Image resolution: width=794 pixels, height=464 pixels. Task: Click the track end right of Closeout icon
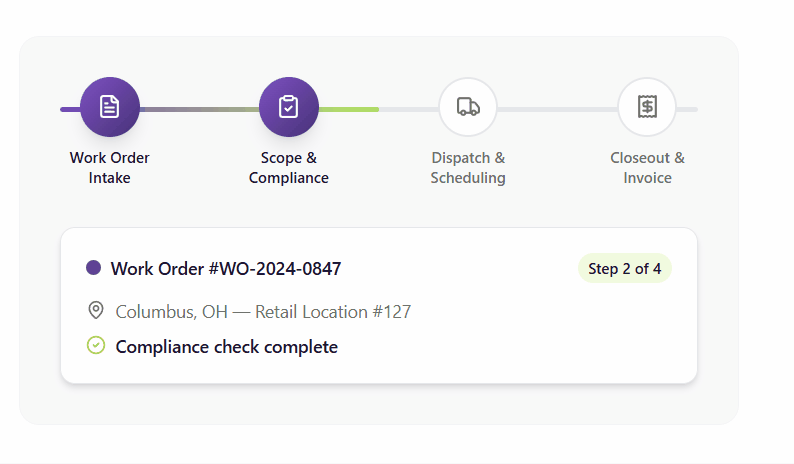[688, 108]
